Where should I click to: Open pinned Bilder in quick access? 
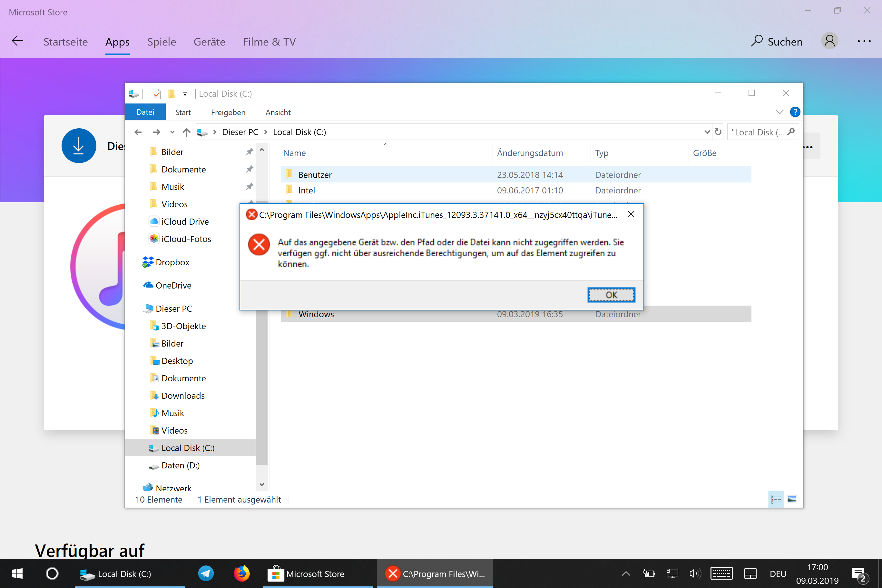point(172,152)
